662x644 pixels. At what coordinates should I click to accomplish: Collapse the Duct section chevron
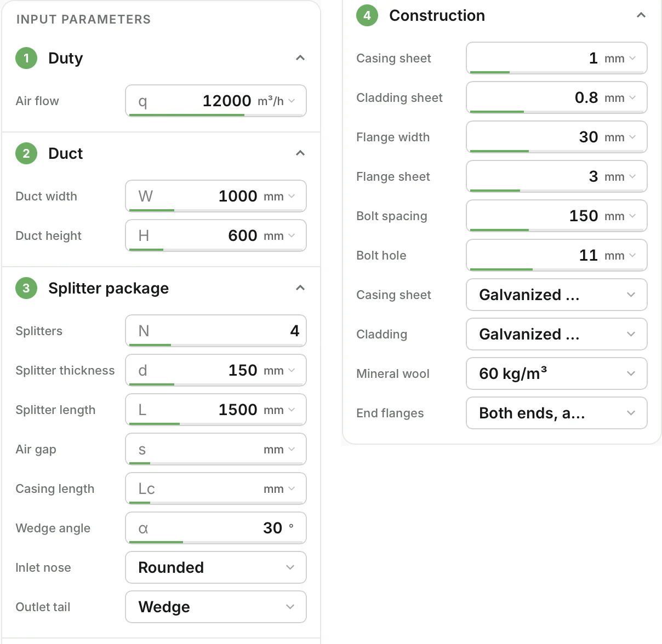(300, 153)
